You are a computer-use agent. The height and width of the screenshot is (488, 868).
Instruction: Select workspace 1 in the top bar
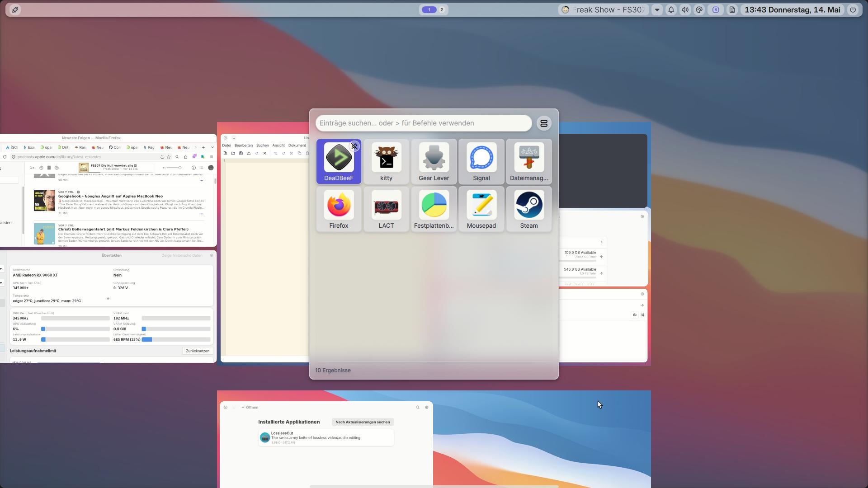pos(429,9)
